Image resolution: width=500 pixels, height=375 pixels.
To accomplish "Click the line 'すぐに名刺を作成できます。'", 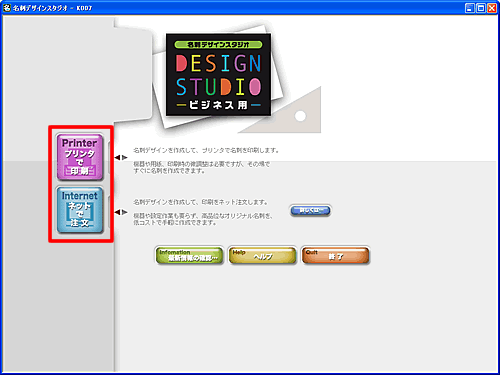I will click(169, 171).
